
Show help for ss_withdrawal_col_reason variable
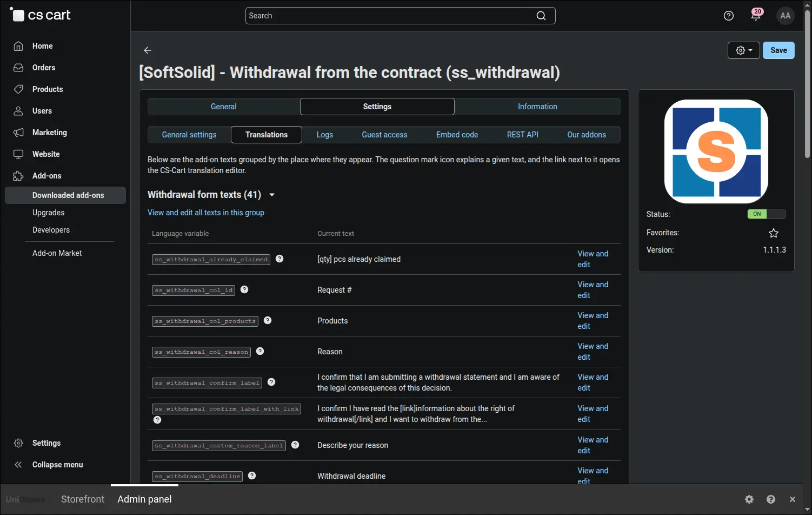(260, 351)
